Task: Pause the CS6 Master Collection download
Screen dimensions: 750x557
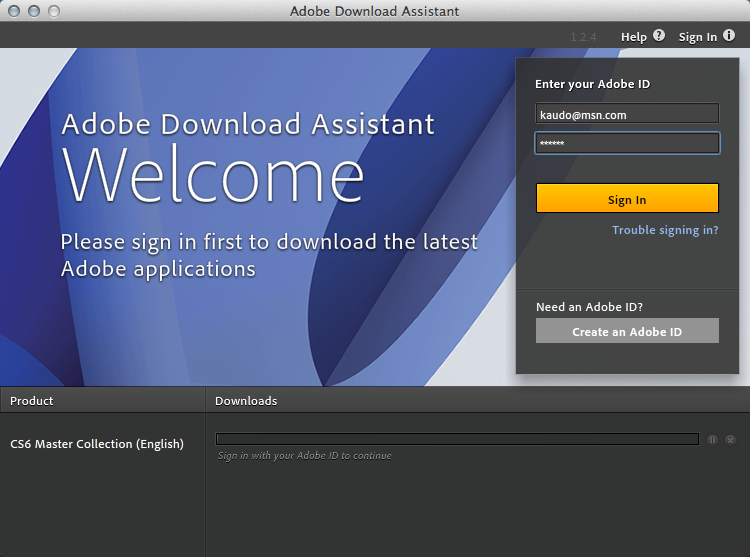Action: pyautogui.click(x=712, y=439)
